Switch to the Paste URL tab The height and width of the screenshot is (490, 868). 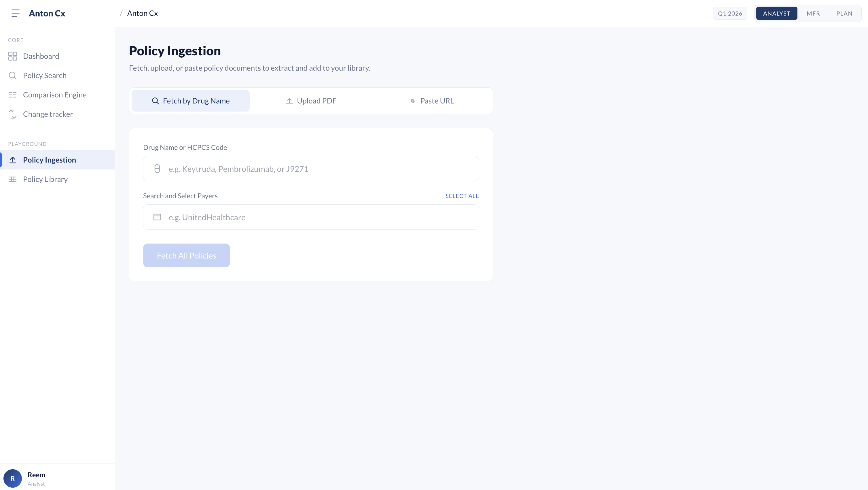point(432,101)
